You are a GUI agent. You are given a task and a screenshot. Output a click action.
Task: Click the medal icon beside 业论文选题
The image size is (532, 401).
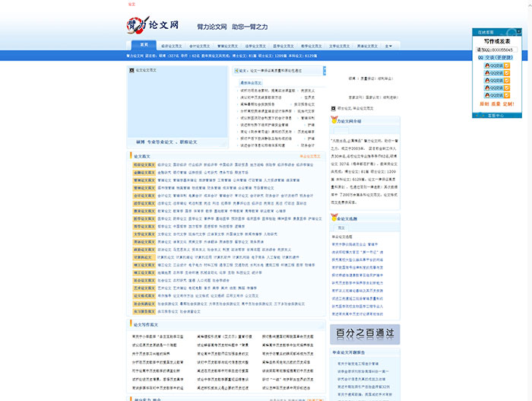click(334, 218)
